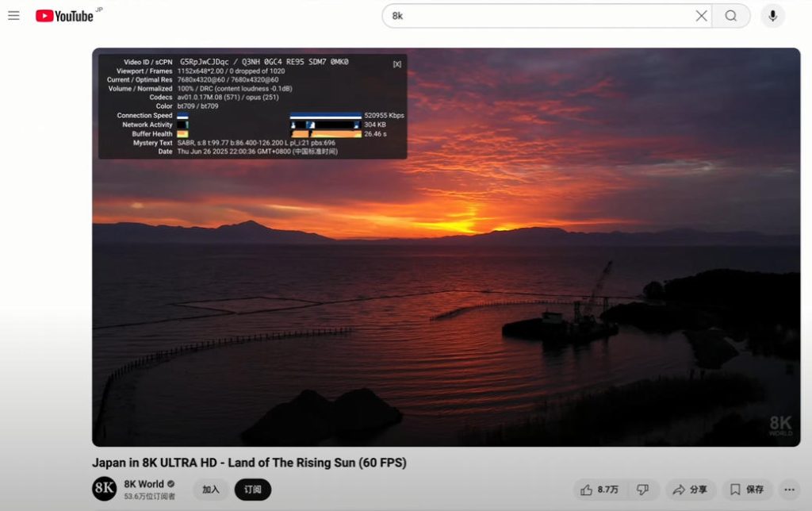This screenshot has width=812, height=511.
Task: Open the hamburger guide menu
Action: 13,16
